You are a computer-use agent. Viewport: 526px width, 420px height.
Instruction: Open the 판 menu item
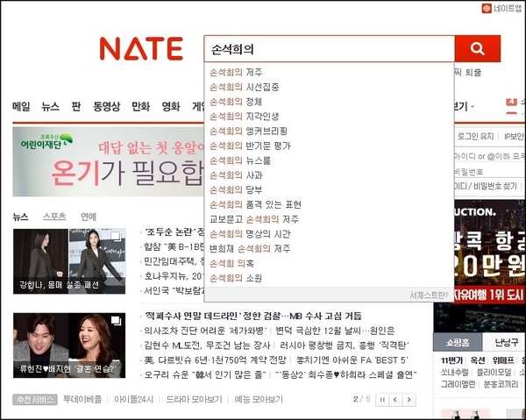click(x=76, y=106)
